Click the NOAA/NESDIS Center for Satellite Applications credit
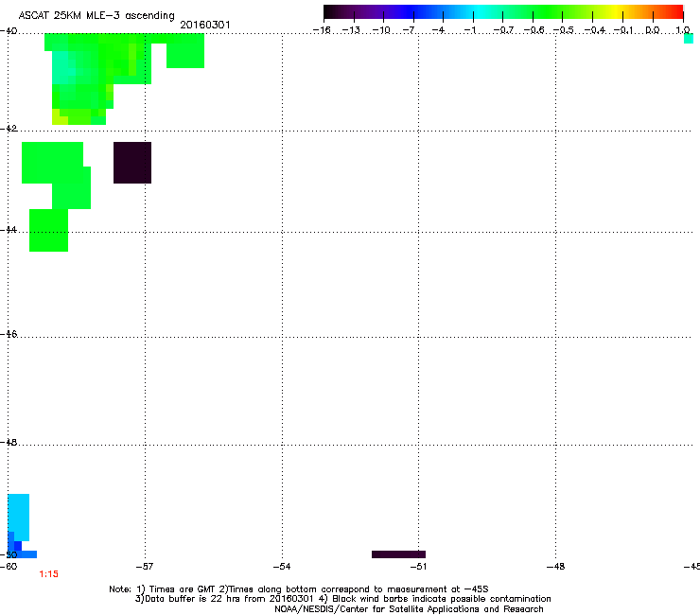Viewport: 700px width, 615px height. pyautogui.click(x=409, y=609)
